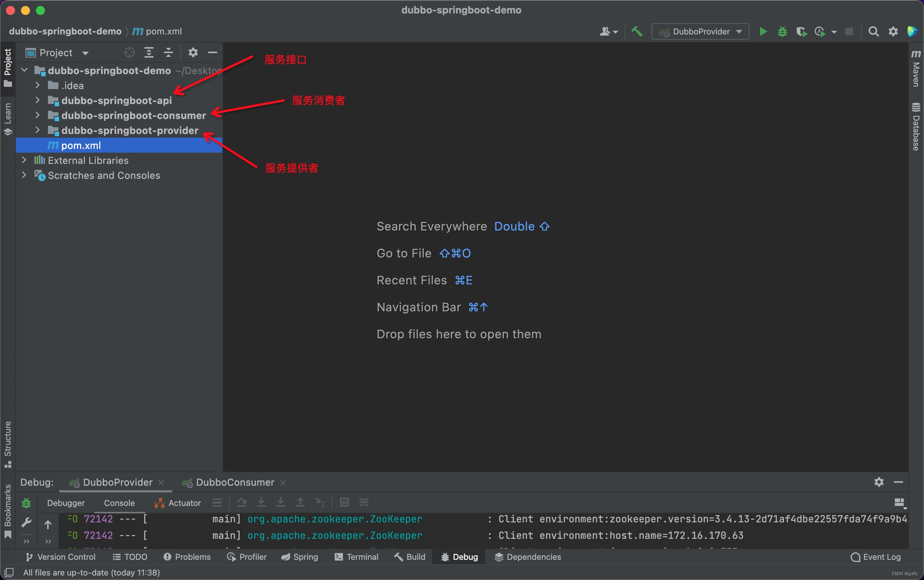
Task: Open Terminal tool window
Action: (x=356, y=557)
